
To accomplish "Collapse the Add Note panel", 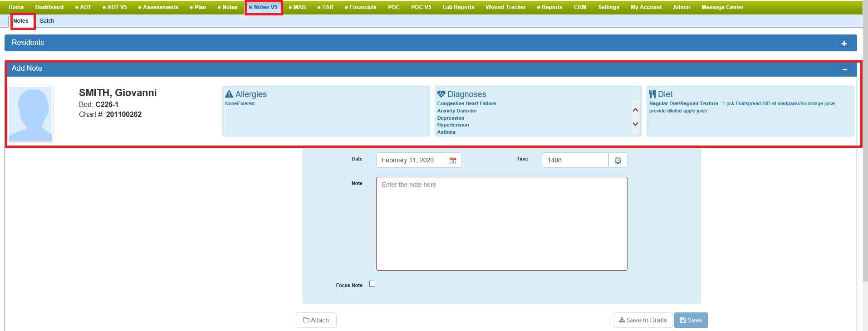I will click(x=844, y=69).
